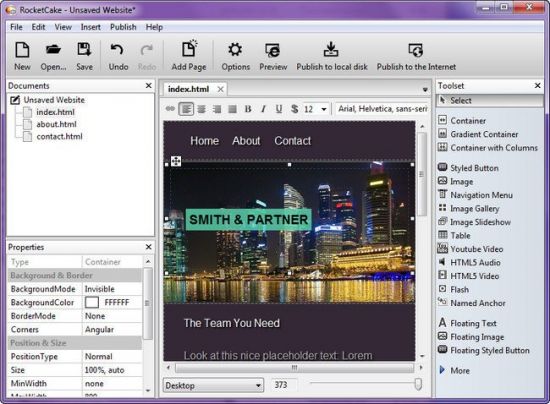The width and height of the screenshot is (550, 404).
Task: Change the Corners Angular value
Action: 112,329
